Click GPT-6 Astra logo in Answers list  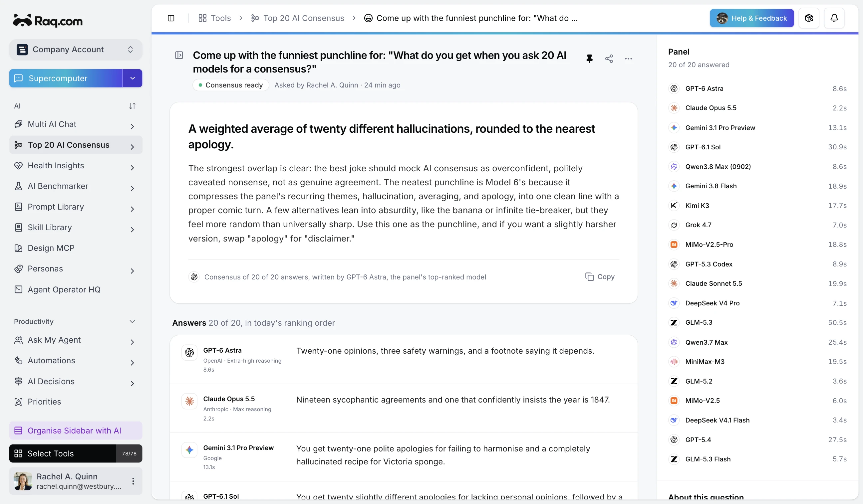[x=189, y=352]
